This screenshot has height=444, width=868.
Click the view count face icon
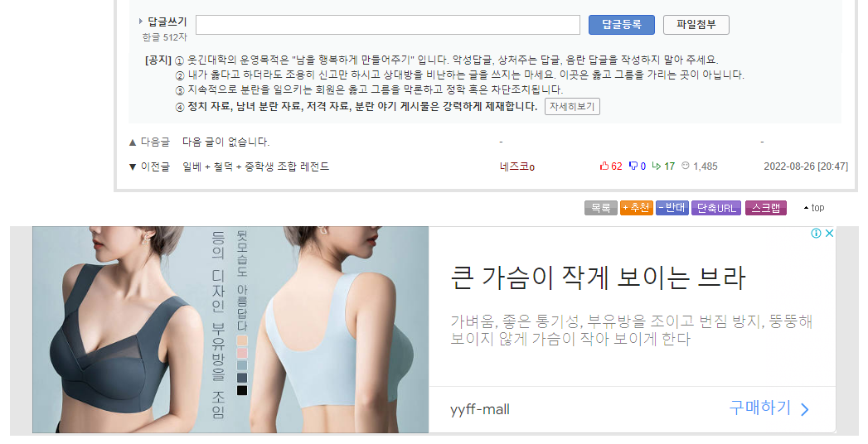686,166
